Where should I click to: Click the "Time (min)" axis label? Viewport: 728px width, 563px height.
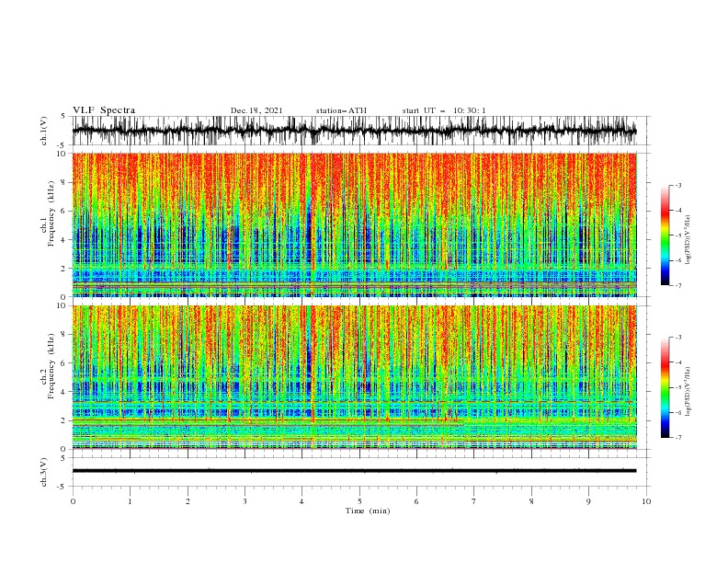point(368,511)
